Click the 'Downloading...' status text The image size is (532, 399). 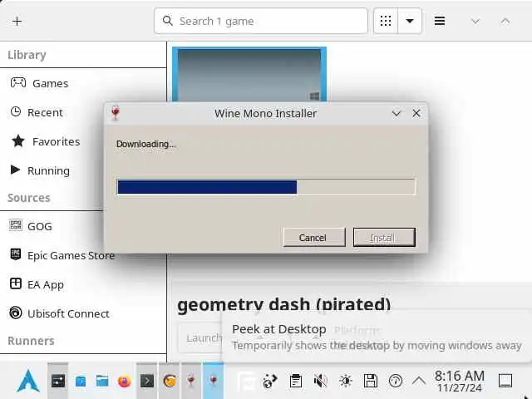[x=146, y=144]
